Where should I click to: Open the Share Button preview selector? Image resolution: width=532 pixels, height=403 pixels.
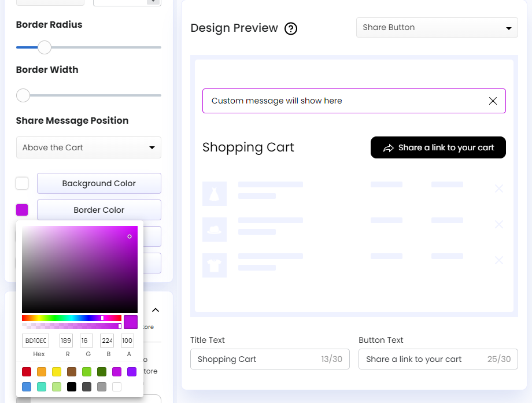pos(437,27)
